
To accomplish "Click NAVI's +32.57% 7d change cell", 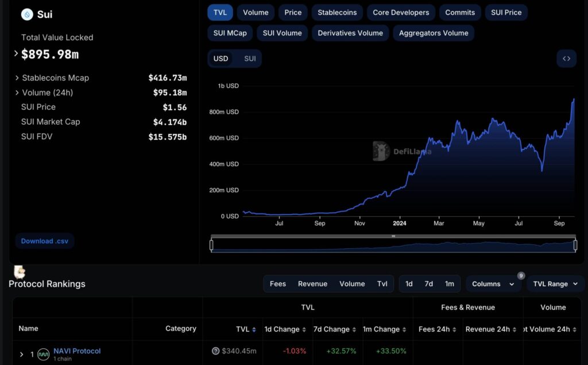I will pos(341,351).
